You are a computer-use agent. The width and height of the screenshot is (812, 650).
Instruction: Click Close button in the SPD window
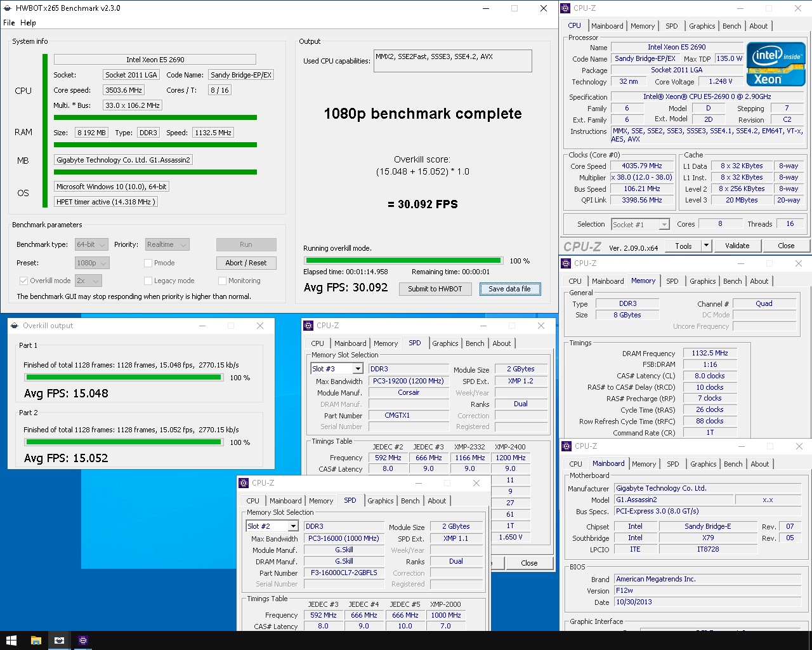click(529, 563)
